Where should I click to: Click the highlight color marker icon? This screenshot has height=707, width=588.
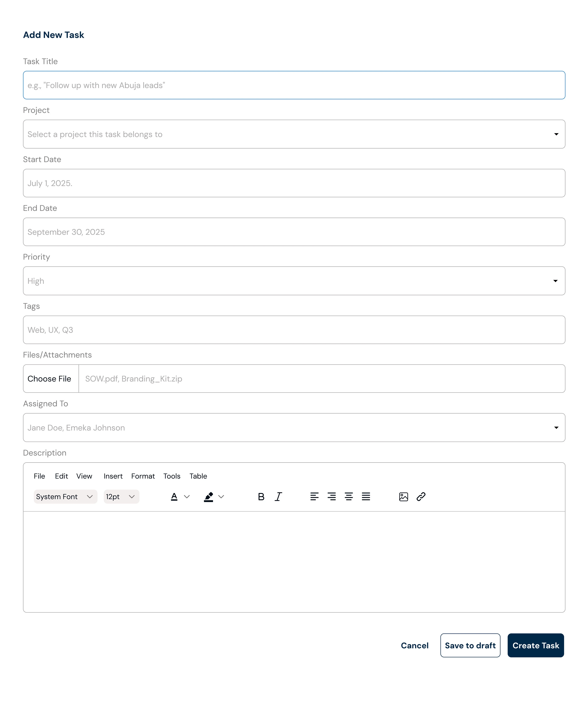pyautogui.click(x=209, y=497)
